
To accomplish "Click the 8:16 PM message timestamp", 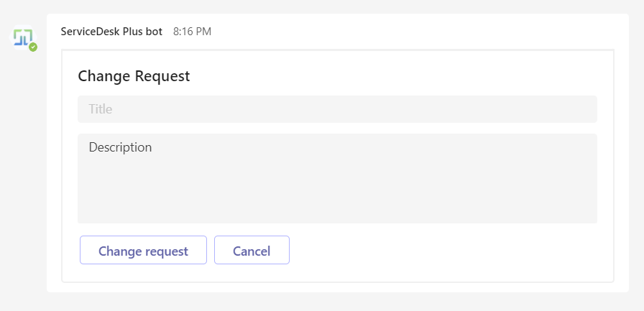I will click(x=192, y=32).
